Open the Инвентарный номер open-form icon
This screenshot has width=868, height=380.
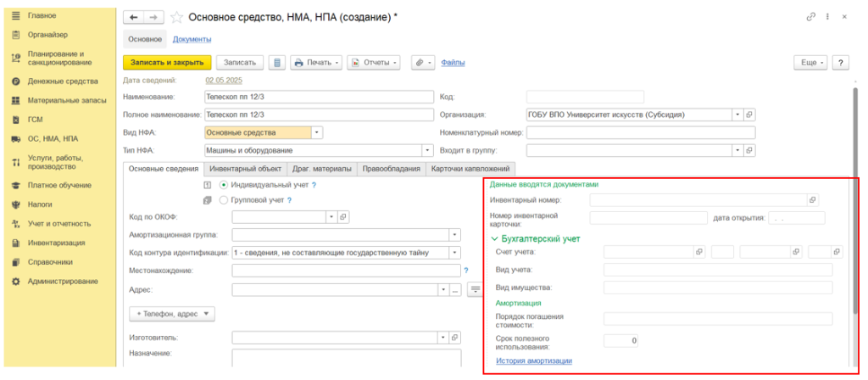click(x=813, y=199)
